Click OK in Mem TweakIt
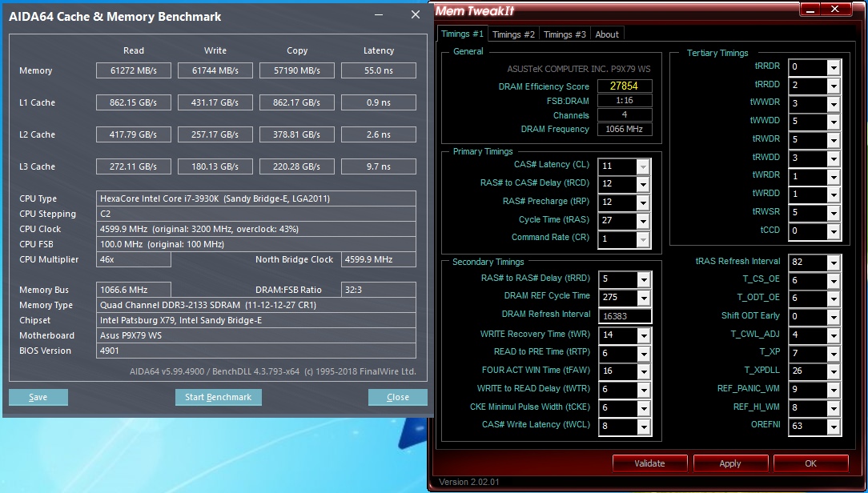Screen dimensions: 868x493 click(x=810, y=463)
